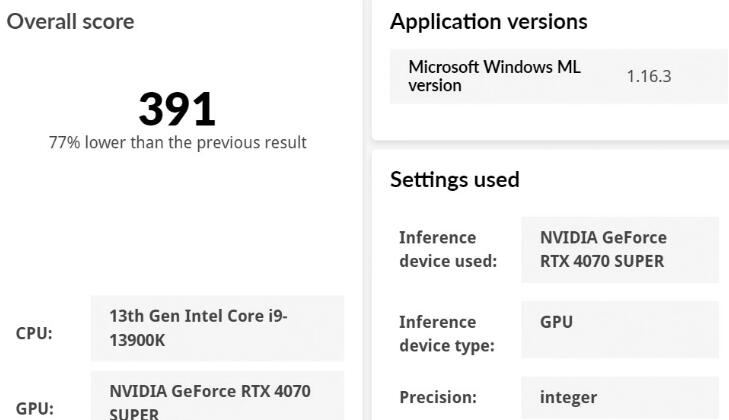The width and height of the screenshot is (729, 420).
Task: Click the gap between Application versions and Settings cards
Action: point(550,145)
